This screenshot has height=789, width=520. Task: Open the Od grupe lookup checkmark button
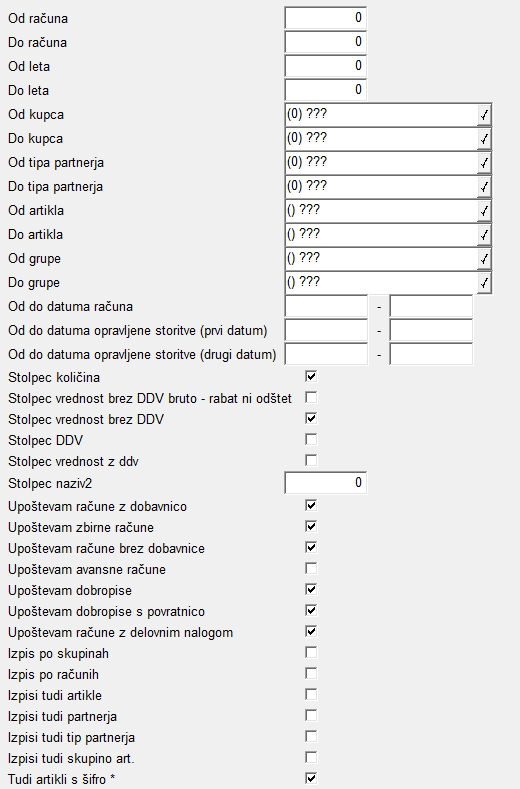[x=484, y=259]
